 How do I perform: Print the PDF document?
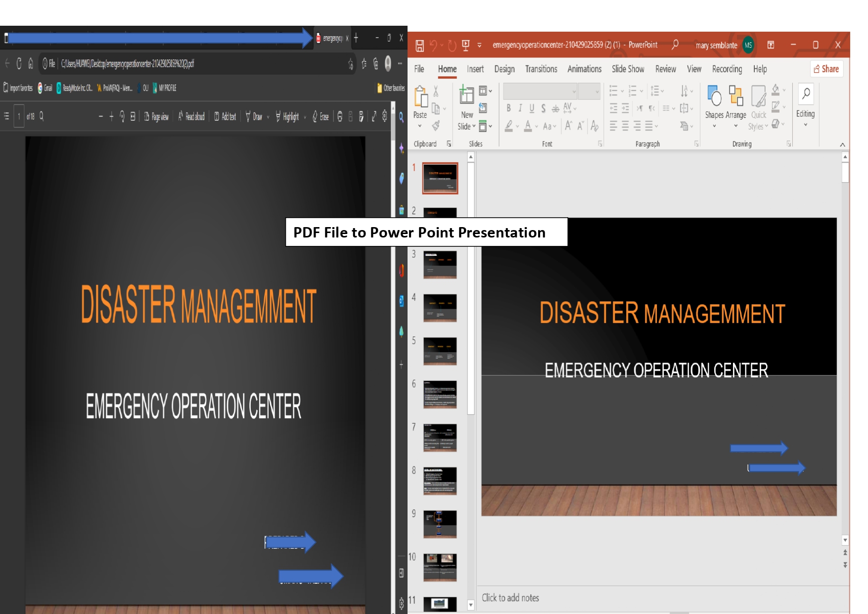(340, 116)
